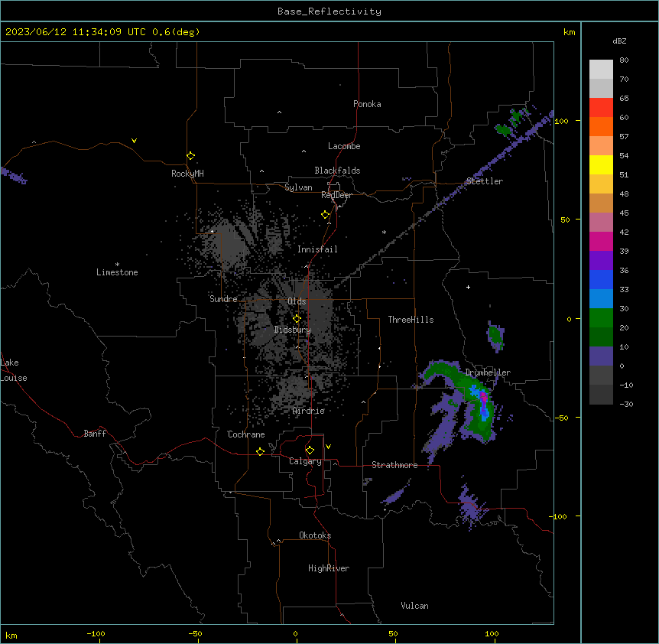Click the Base_Reflectivity title
This screenshot has height=644, width=659.
pos(329,11)
